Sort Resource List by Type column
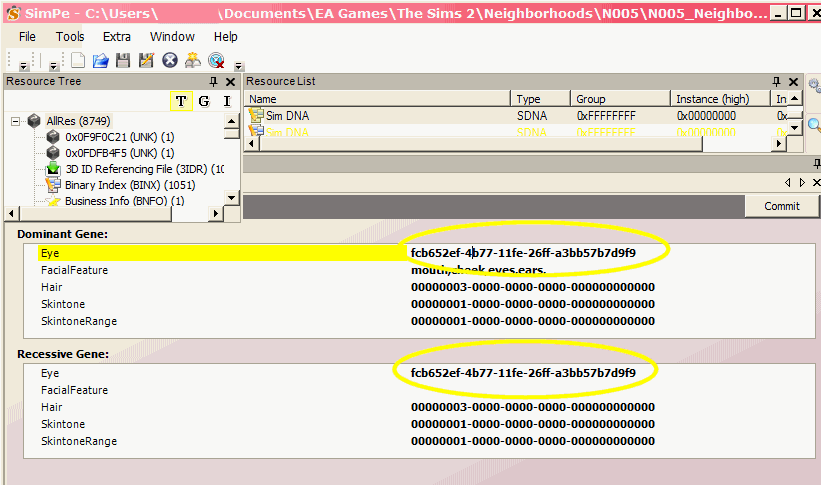The height and width of the screenshot is (485, 821). click(x=540, y=99)
